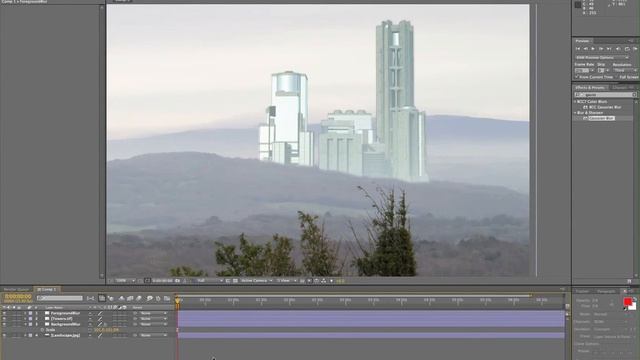640x360 pixels.
Task: Toggle loop option in Preview panel
Action: pyautogui.click(x=627, y=49)
